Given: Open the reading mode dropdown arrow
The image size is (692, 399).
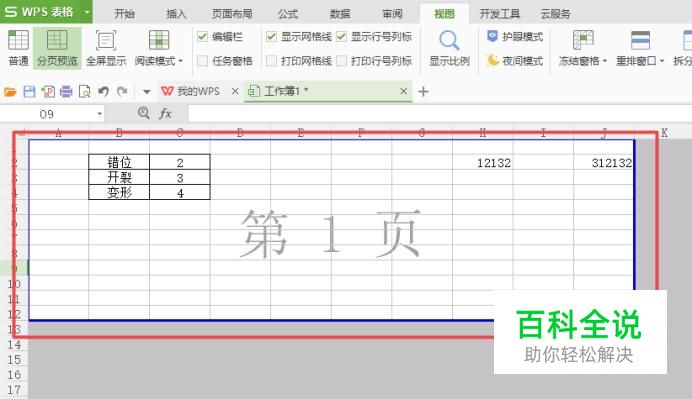Looking at the screenshot, I should click(x=181, y=61).
